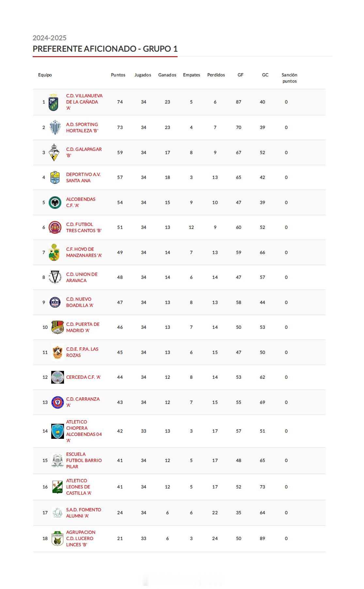Open the Escuela Futbol Barrio Pilar link
This screenshot has height=589, width=364.
tap(84, 460)
